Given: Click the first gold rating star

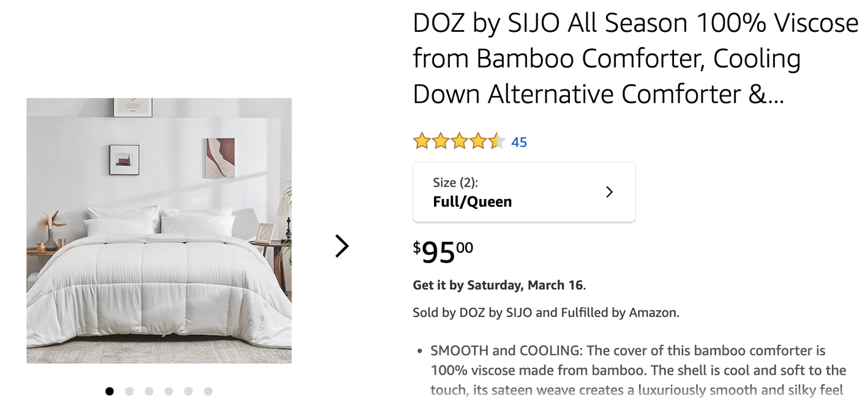Looking at the screenshot, I should click(x=422, y=141).
